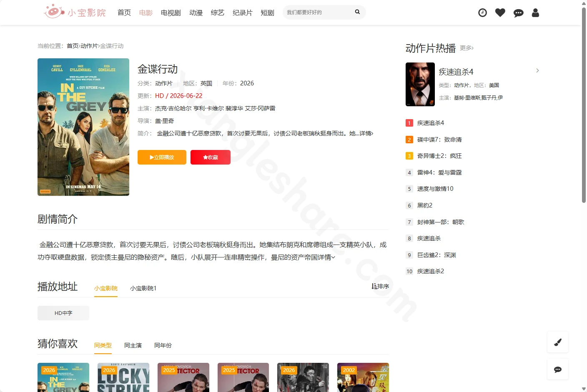
Task: Select 综艺 in top navigation
Action: tap(218, 12)
